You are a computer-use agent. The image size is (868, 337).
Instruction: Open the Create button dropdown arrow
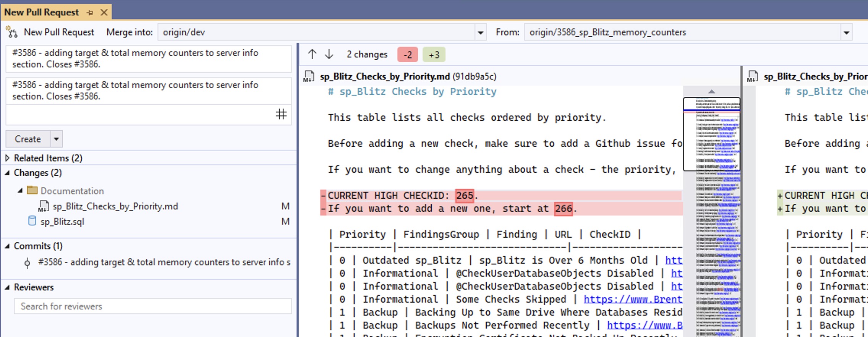[56, 139]
